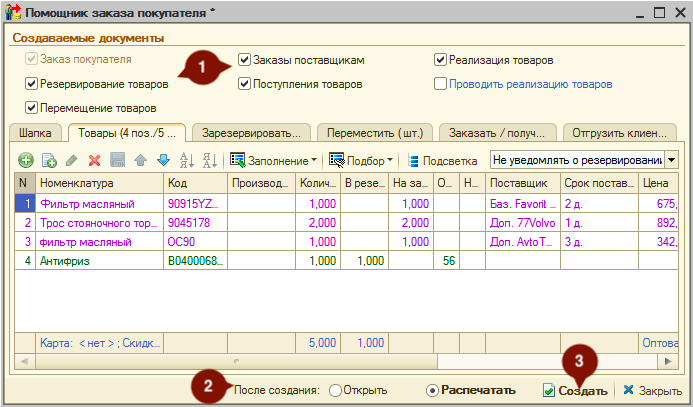
Task: Open the Зарезервировать... tab
Action: pos(251,133)
